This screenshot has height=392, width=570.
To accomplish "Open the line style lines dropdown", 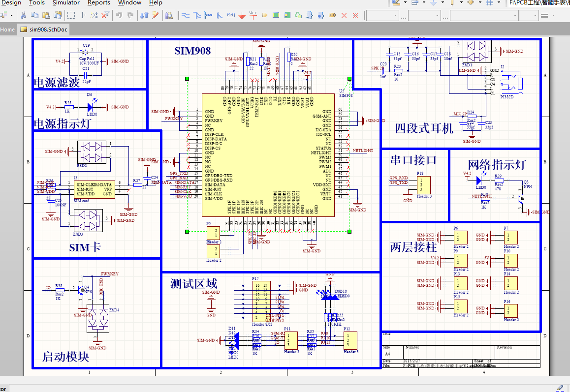I will click(548, 15).
